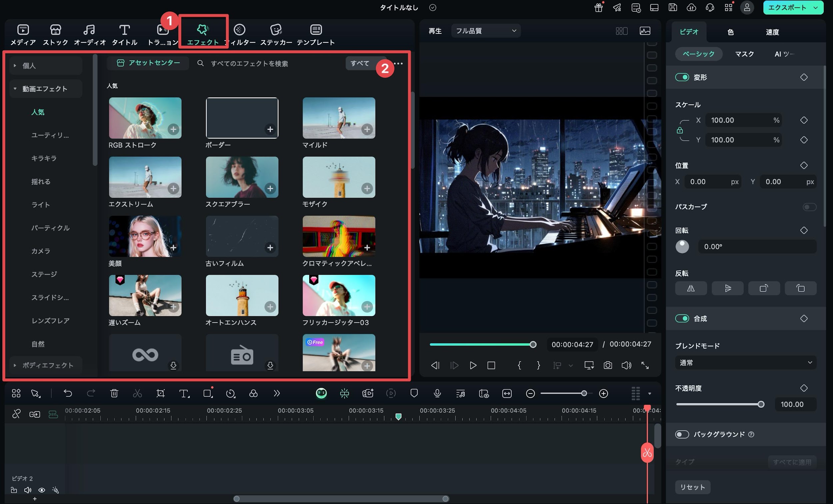The width and height of the screenshot is (833, 504).
Task: Click the delete trash icon
Action: (114, 393)
